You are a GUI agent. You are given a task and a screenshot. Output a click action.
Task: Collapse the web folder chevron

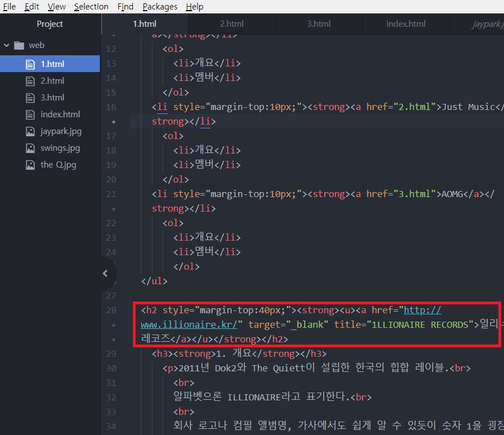coord(7,45)
